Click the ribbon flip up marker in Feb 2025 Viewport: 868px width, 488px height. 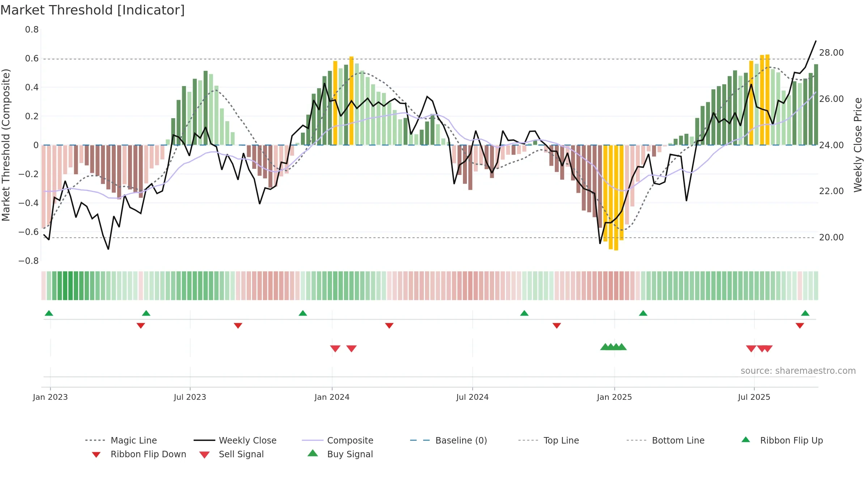tap(643, 313)
